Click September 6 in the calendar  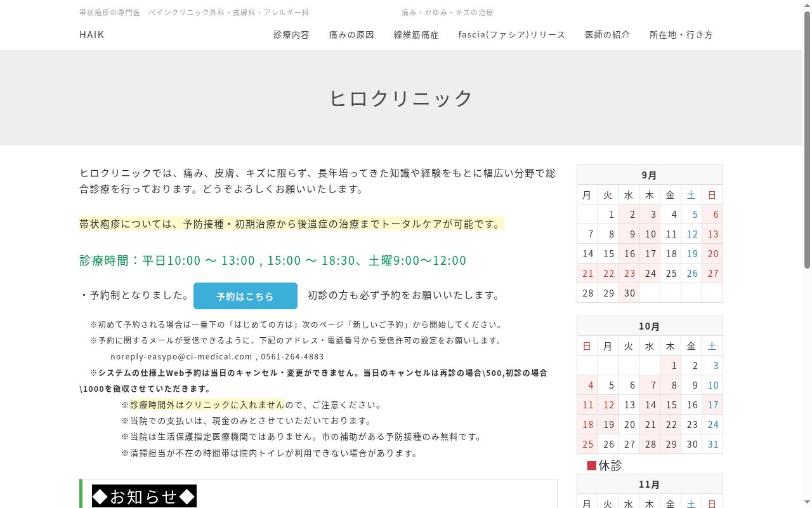(713, 214)
